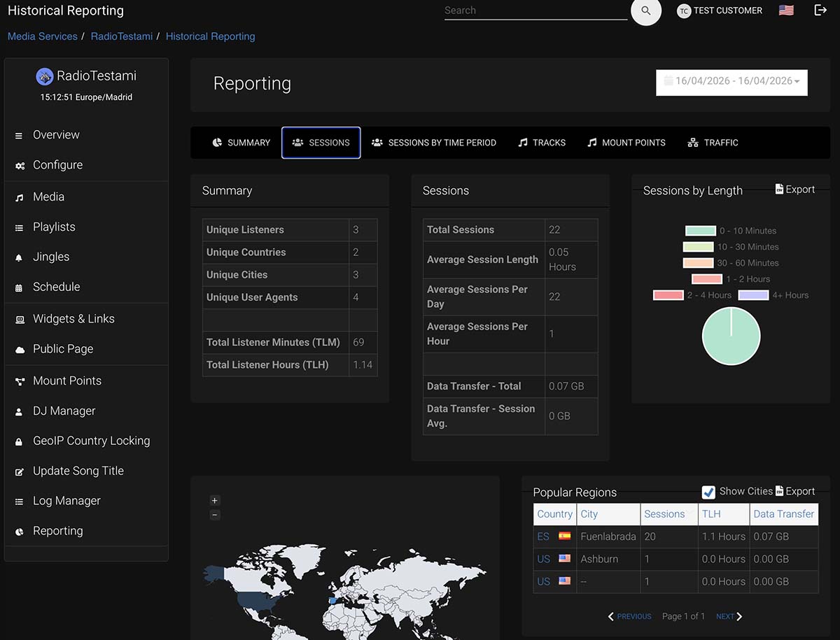Switch to Sessions By Time Period tab

coord(434,143)
